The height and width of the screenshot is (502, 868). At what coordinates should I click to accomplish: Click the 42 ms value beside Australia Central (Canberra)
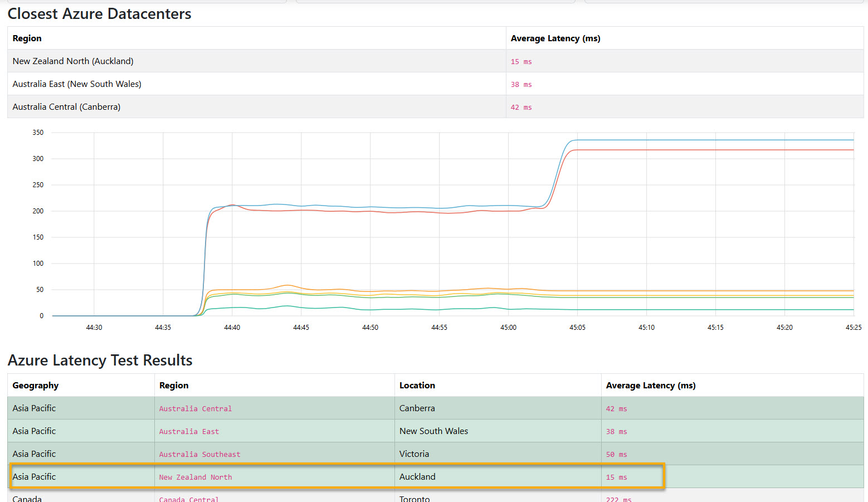[x=521, y=108]
